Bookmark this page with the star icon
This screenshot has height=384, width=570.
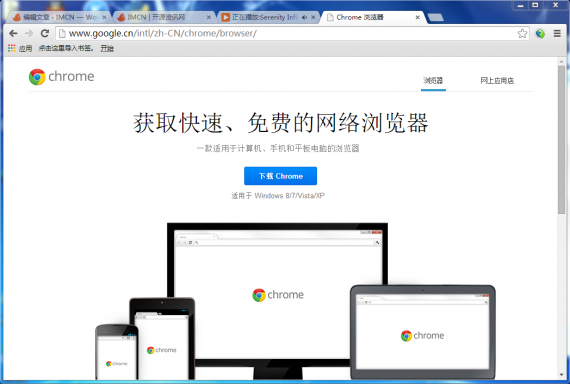click(522, 33)
